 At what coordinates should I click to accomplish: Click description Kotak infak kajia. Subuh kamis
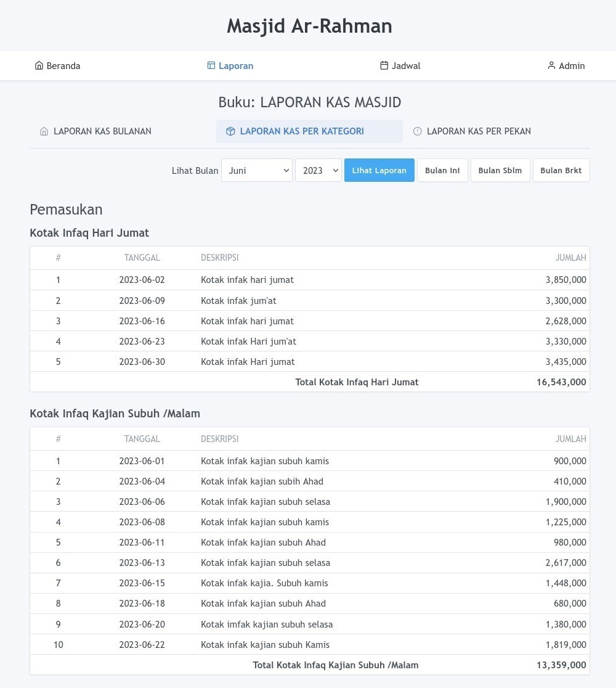pyautogui.click(x=264, y=583)
